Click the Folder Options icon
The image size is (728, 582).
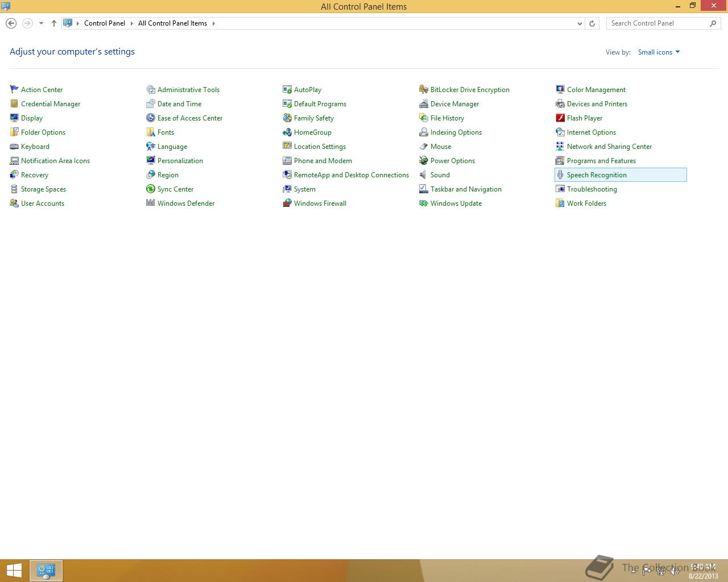pyautogui.click(x=14, y=132)
